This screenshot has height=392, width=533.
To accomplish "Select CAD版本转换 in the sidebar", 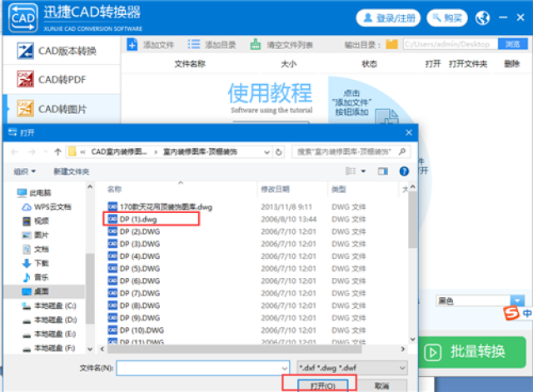I will pos(62,51).
